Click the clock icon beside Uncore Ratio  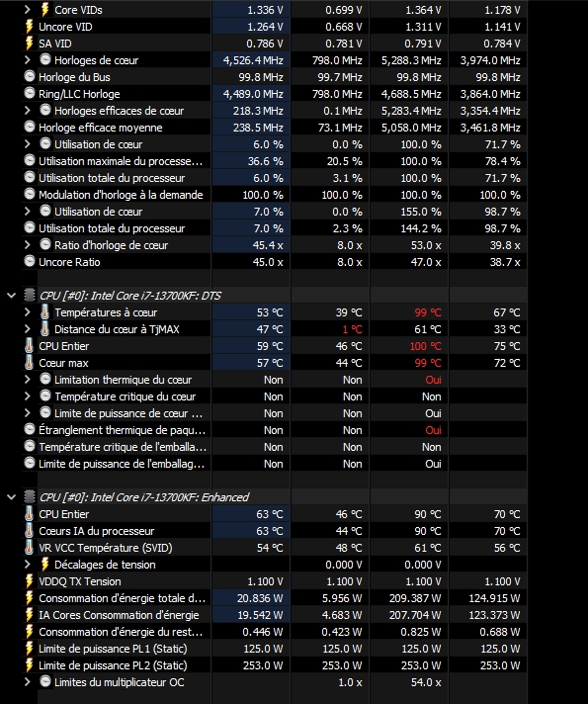pyautogui.click(x=30, y=261)
